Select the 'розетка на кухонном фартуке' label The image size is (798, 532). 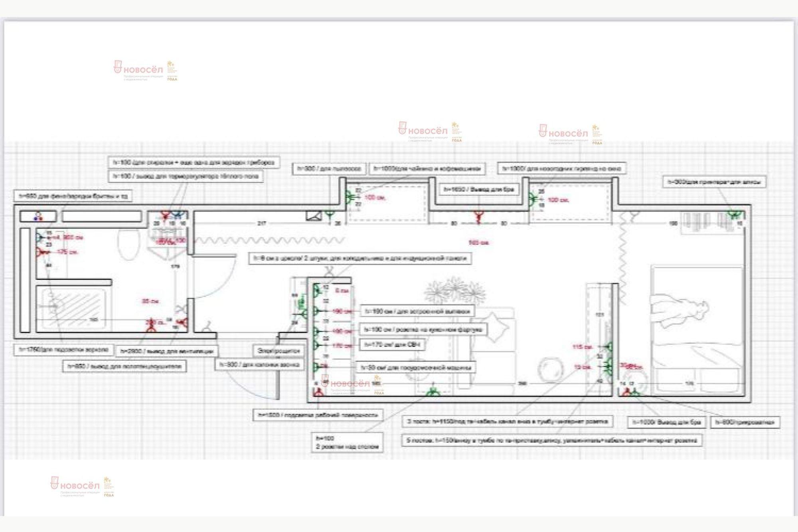(x=423, y=330)
